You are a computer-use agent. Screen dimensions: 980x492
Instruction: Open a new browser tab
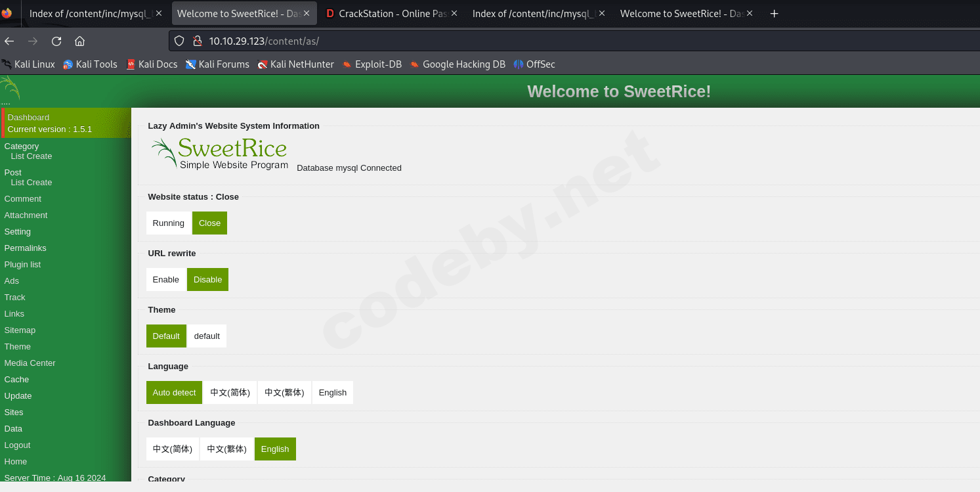(775, 13)
